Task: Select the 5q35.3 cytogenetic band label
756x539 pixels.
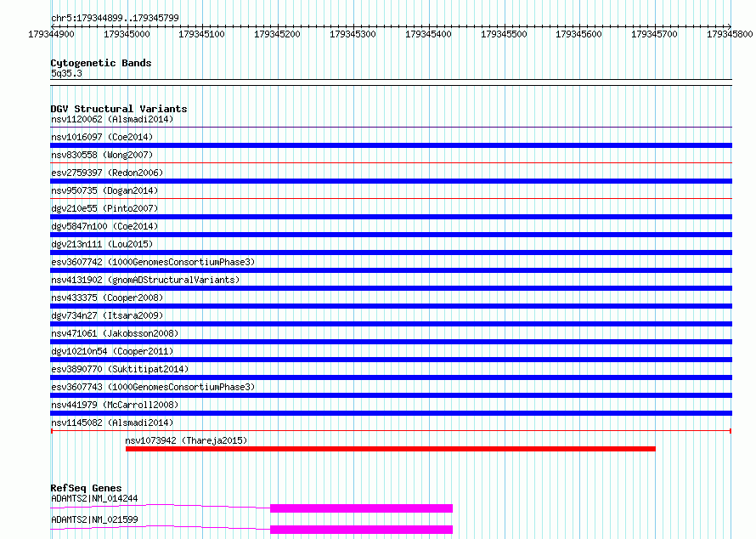Action: pyautogui.click(x=66, y=73)
